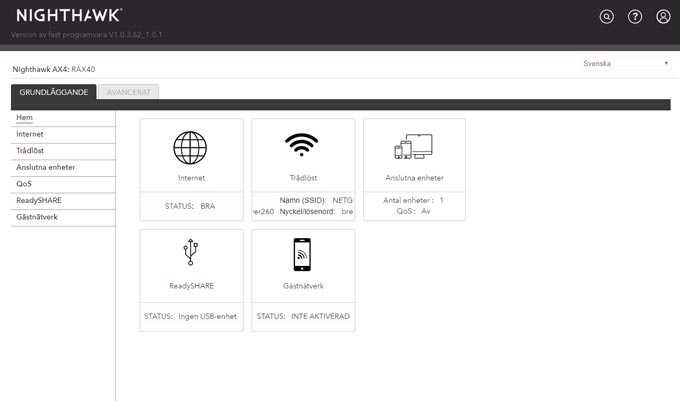Open Gästnätverk in the sidebar
The image size is (680, 401).
pos(63,217)
